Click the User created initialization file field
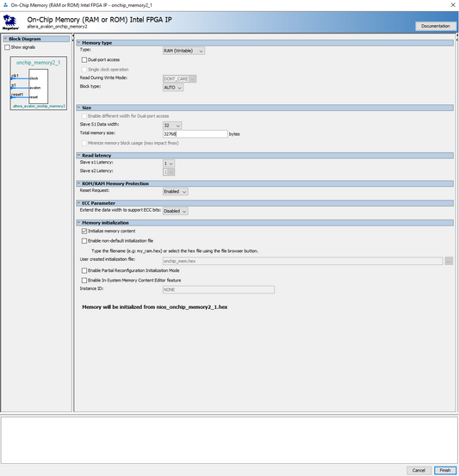This screenshot has height=476, width=459. pyautogui.click(x=302, y=261)
